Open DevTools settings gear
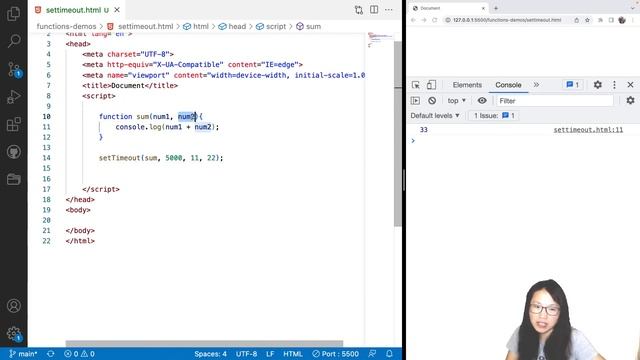The height and width of the screenshot is (360, 640). coord(598,85)
